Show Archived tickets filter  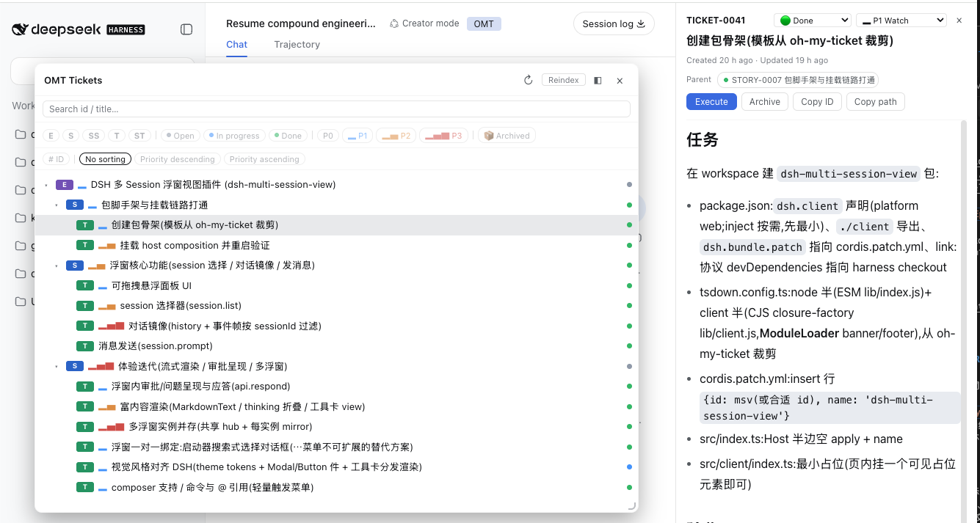[507, 136]
